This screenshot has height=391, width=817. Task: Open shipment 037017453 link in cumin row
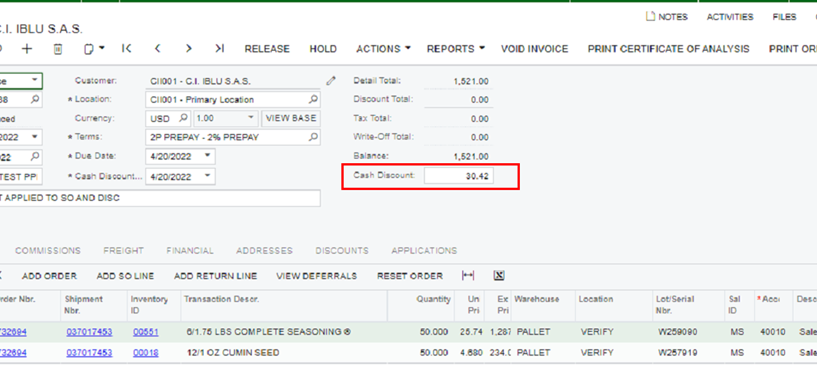[x=89, y=353]
